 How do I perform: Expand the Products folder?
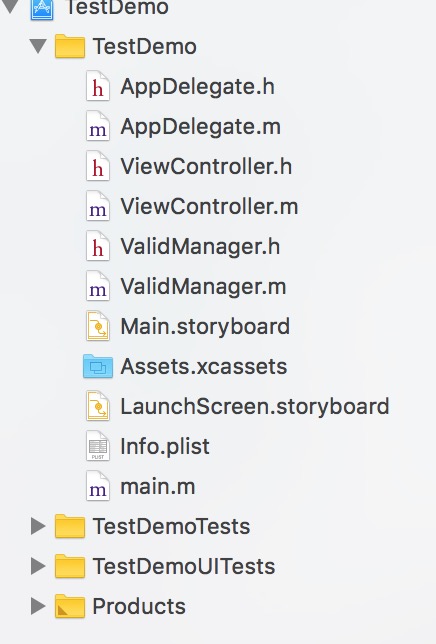(x=38, y=606)
